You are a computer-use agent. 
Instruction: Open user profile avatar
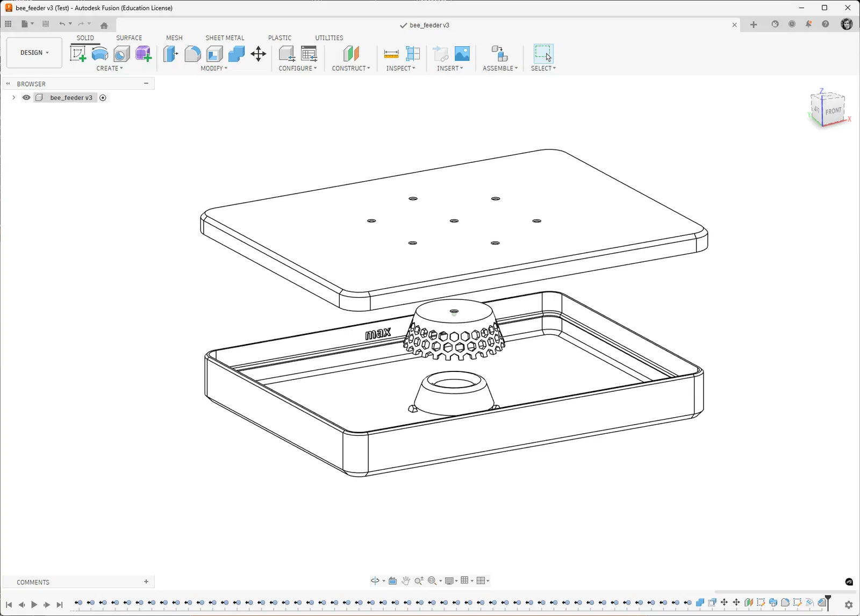tap(847, 24)
